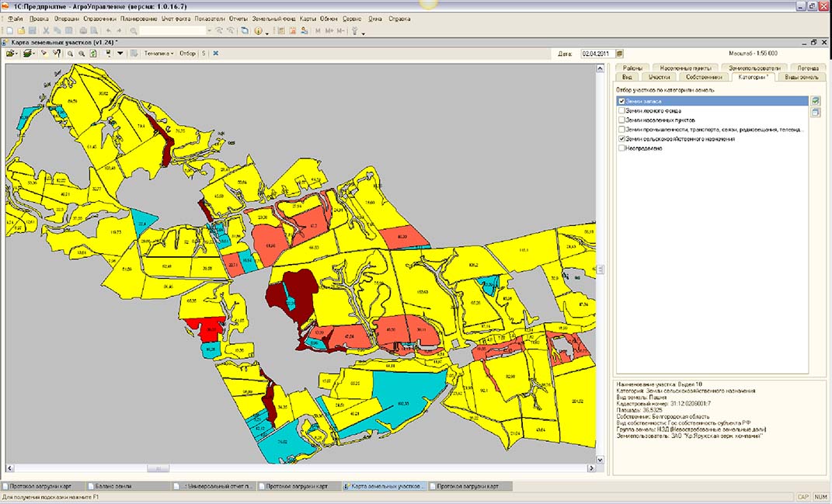Click the Отбор button
832x504 pixels.
[187, 54]
